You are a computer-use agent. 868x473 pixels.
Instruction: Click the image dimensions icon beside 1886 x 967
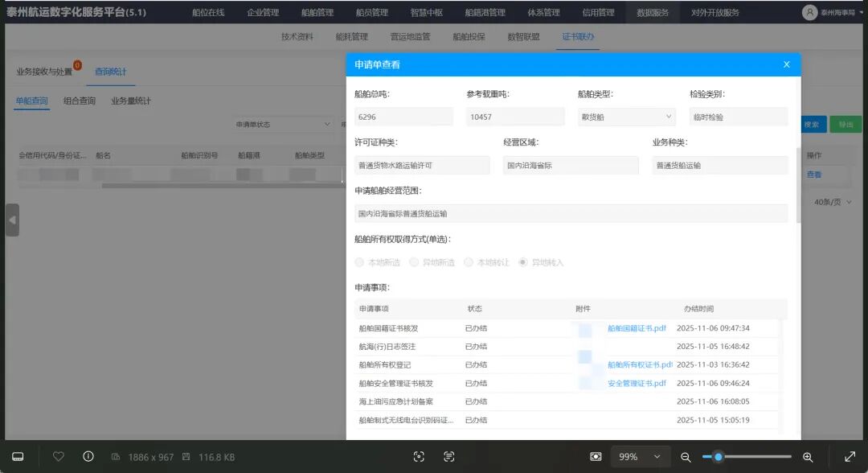[x=116, y=457]
